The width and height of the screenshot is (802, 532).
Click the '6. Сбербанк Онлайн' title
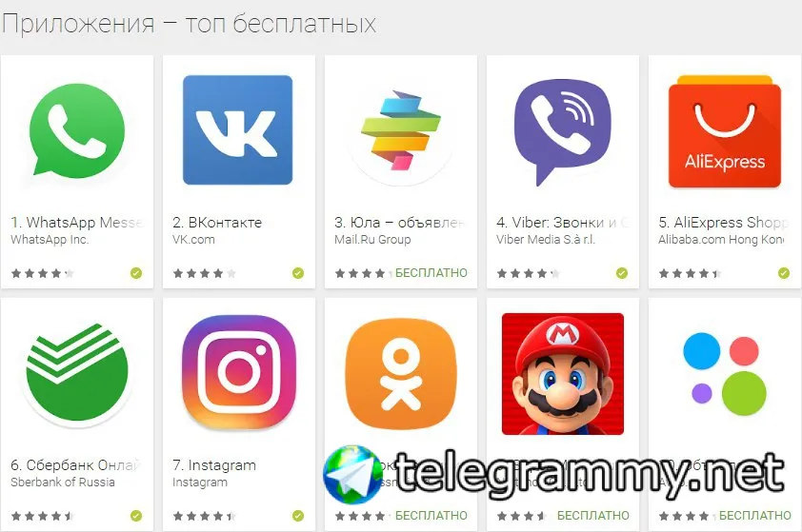[x=75, y=465]
